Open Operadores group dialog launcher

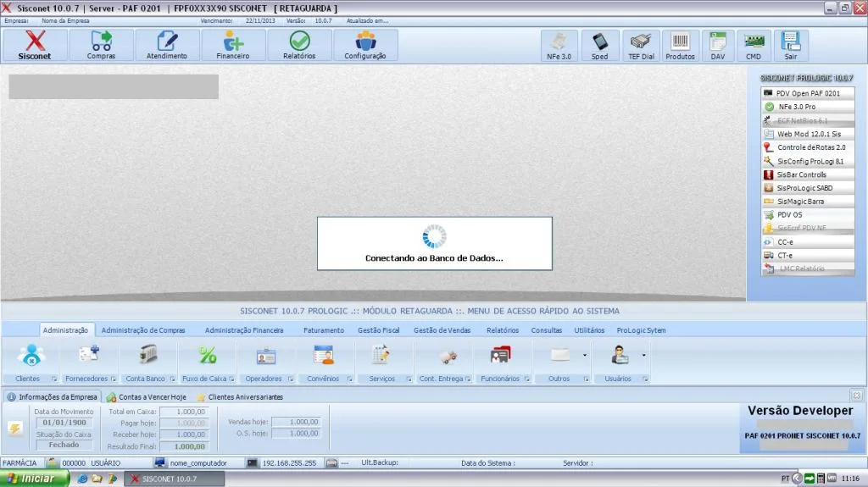[x=291, y=379]
